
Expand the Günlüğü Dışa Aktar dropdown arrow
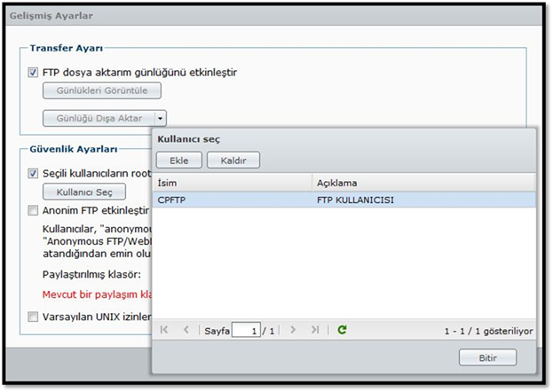click(160, 117)
